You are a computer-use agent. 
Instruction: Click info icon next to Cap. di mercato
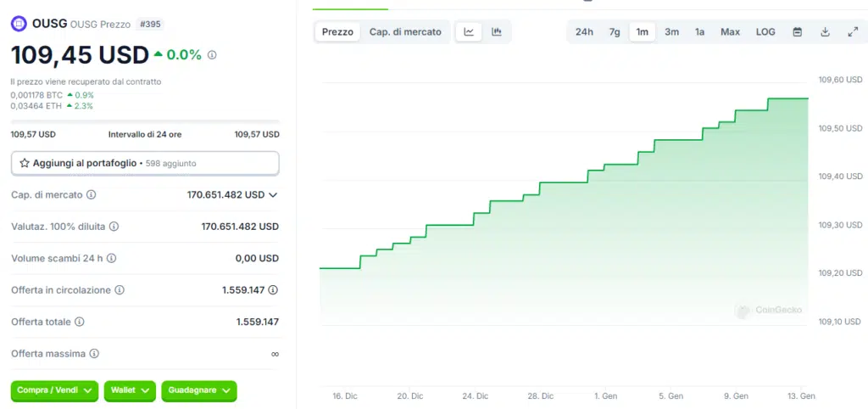pyautogui.click(x=92, y=194)
